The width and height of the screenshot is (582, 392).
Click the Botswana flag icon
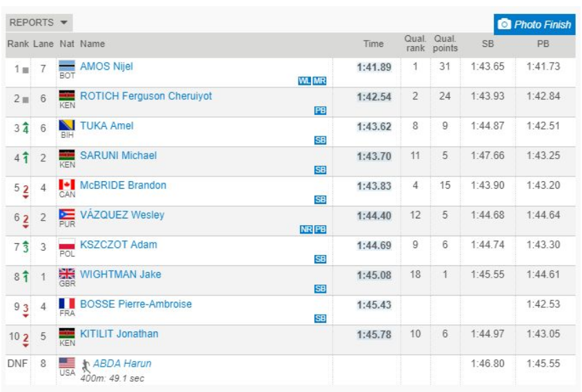pos(67,66)
